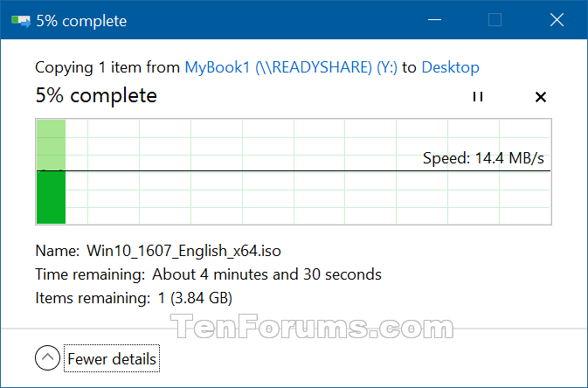Minimize the copy progress window
The image size is (588, 388).
434,19
